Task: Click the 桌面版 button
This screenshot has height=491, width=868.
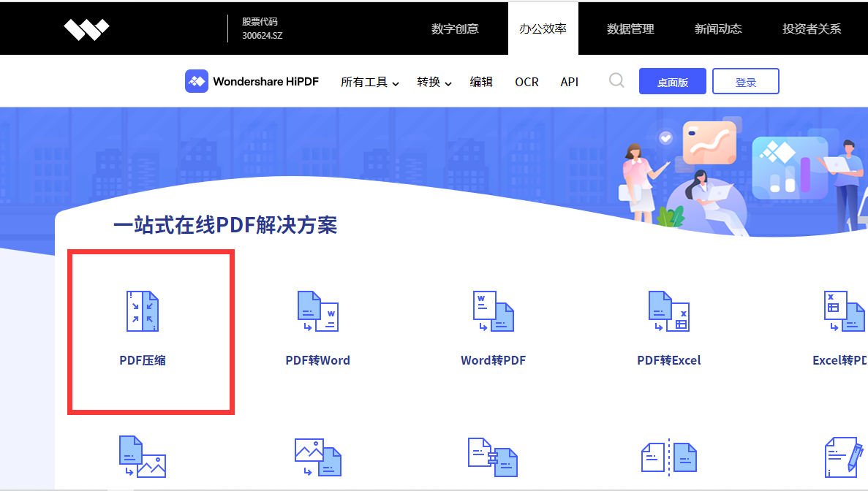Action: (672, 81)
